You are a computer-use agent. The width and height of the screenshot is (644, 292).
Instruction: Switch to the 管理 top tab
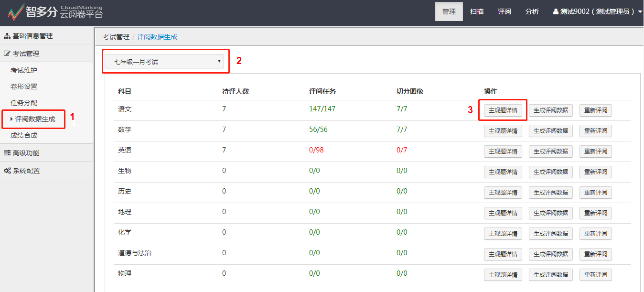coord(449,11)
